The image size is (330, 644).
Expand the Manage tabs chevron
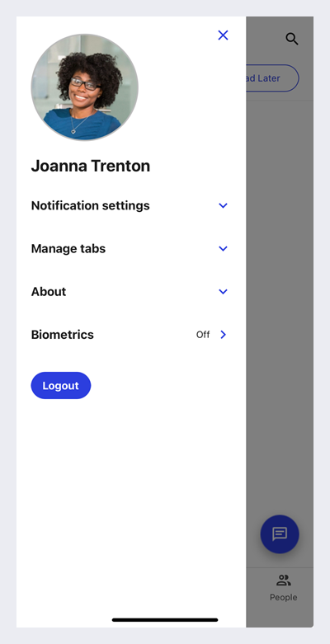[223, 248]
